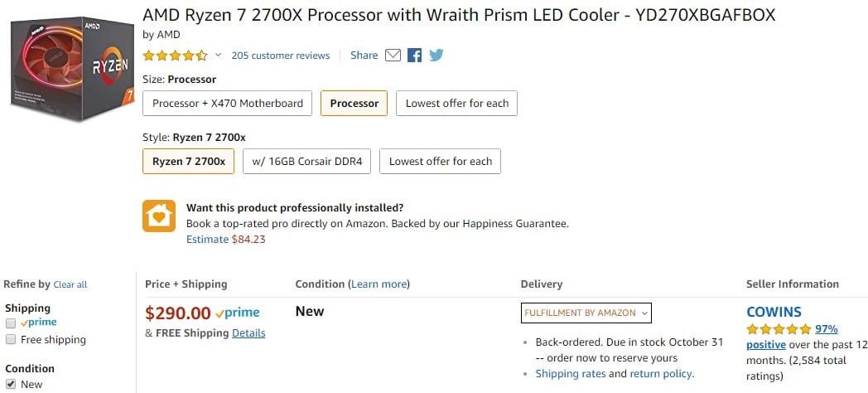Image resolution: width=868 pixels, height=393 pixels.
Task: Clear all refine filters
Action: coord(70,284)
